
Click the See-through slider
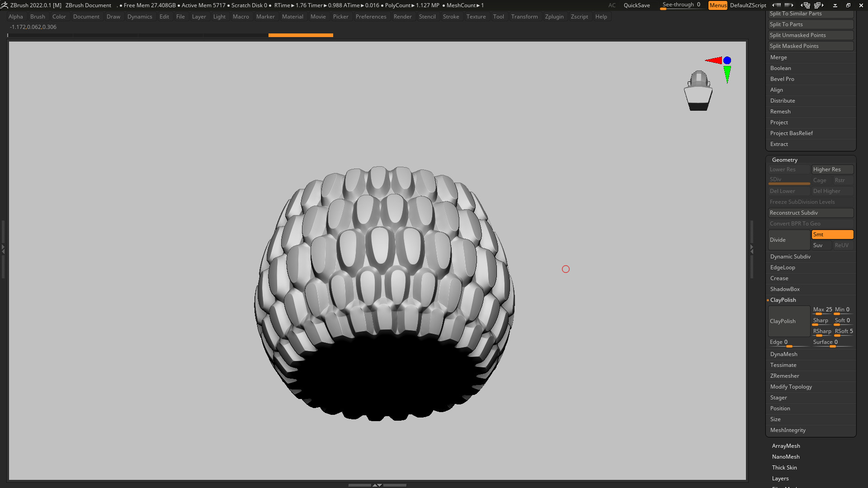681,5
